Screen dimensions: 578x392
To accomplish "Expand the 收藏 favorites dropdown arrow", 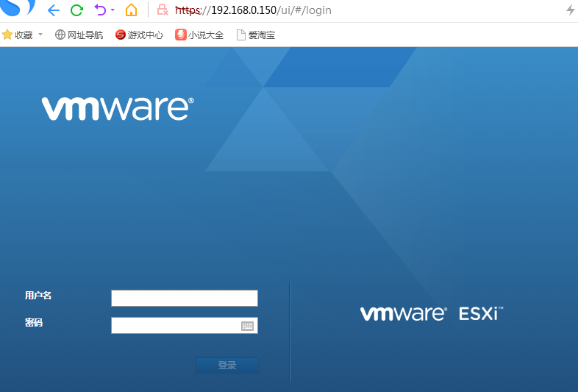I will click(40, 35).
